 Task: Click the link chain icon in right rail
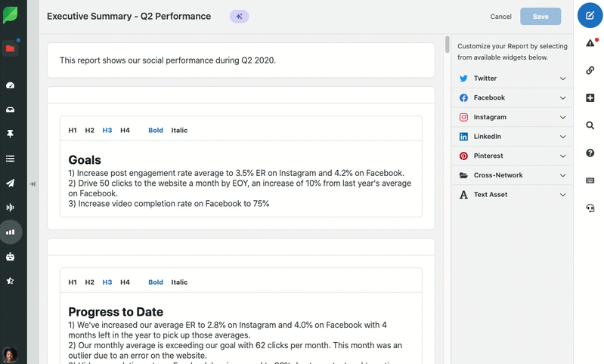590,71
